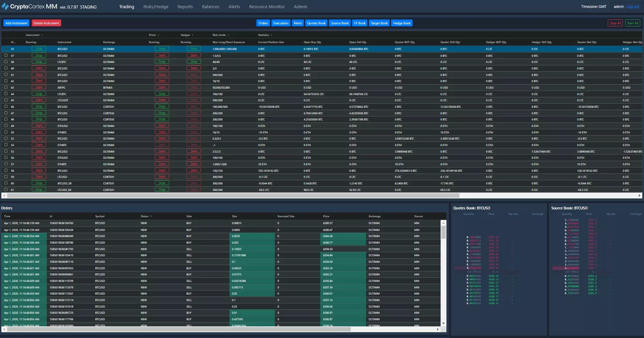Open the Resource Monitor menu
The height and width of the screenshot is (338, 644).
click(267, 6)
